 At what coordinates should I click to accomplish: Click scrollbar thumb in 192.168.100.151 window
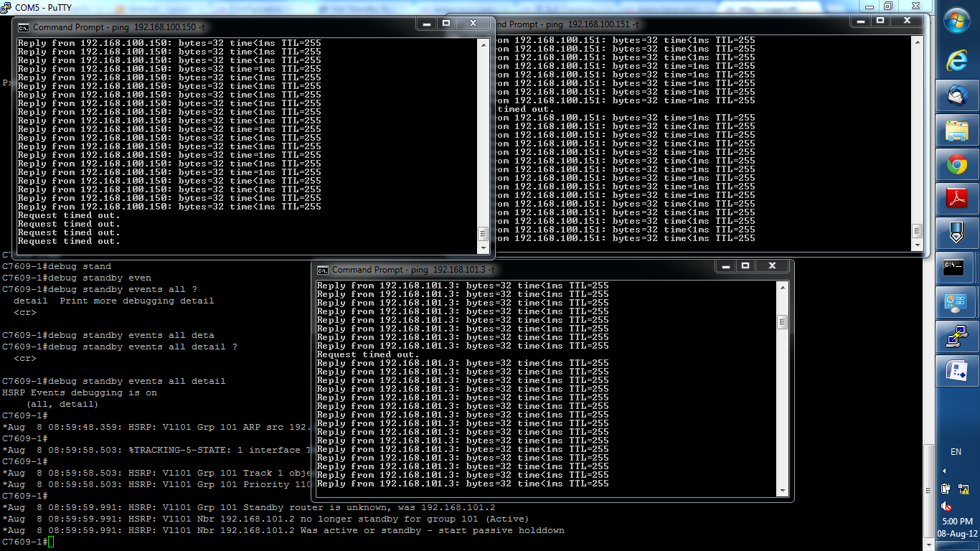(x=917, y=231)
